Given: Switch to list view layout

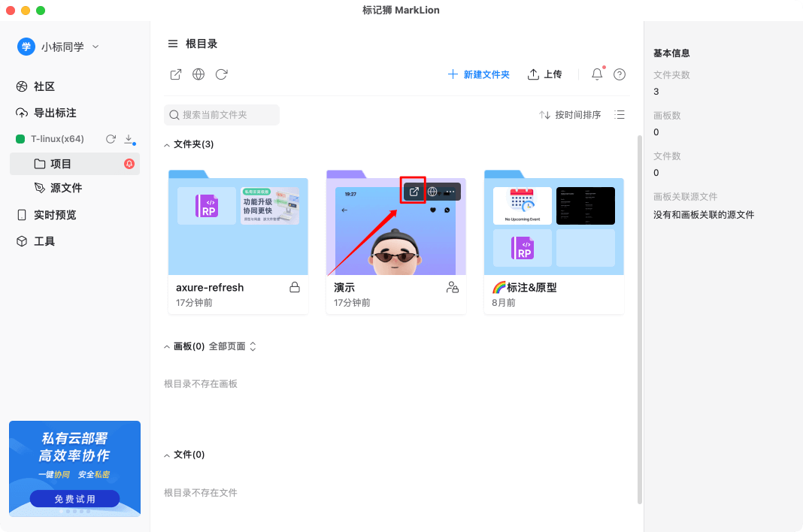Looking at the screenshot, I should pos(620,114).
